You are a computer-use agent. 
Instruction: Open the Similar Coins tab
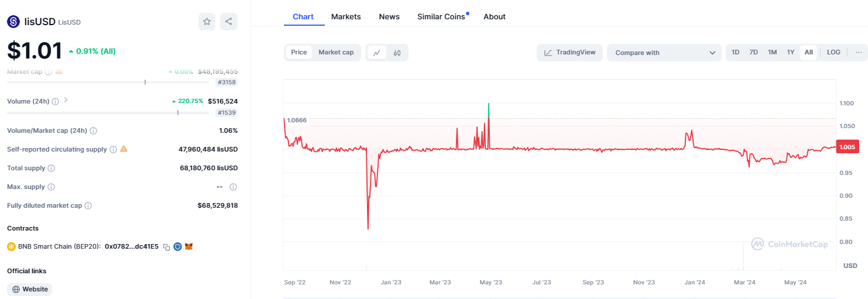pos(441,16)
